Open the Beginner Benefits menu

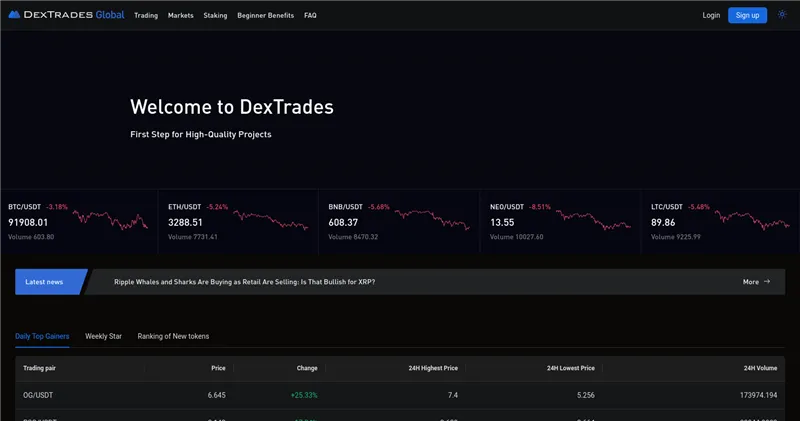coord(265,15)
